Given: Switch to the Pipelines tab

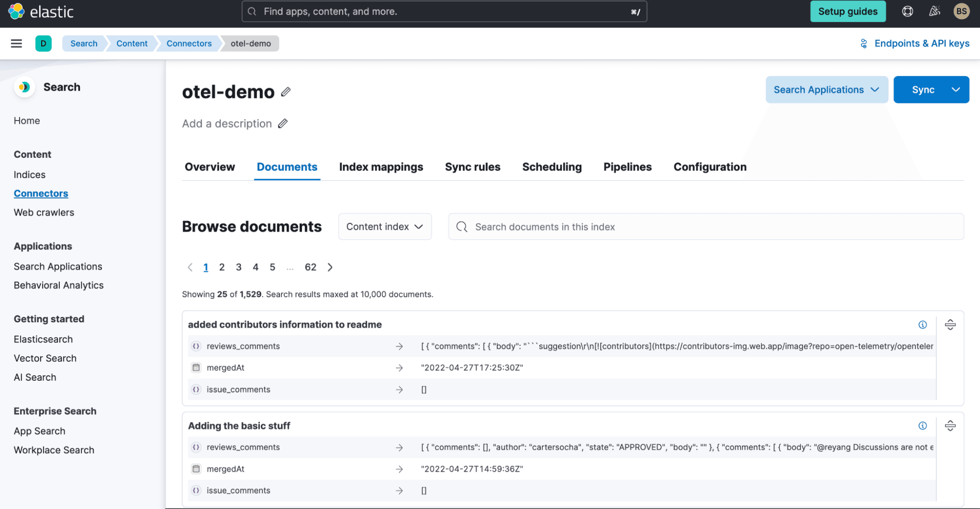Looking at the screenshot, I should pos(627,167).
